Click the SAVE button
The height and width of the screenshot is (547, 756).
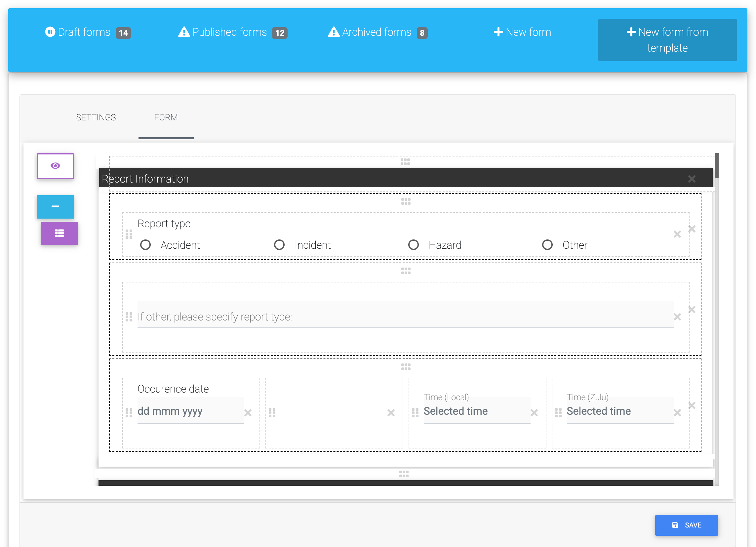[x=686, y=525]
